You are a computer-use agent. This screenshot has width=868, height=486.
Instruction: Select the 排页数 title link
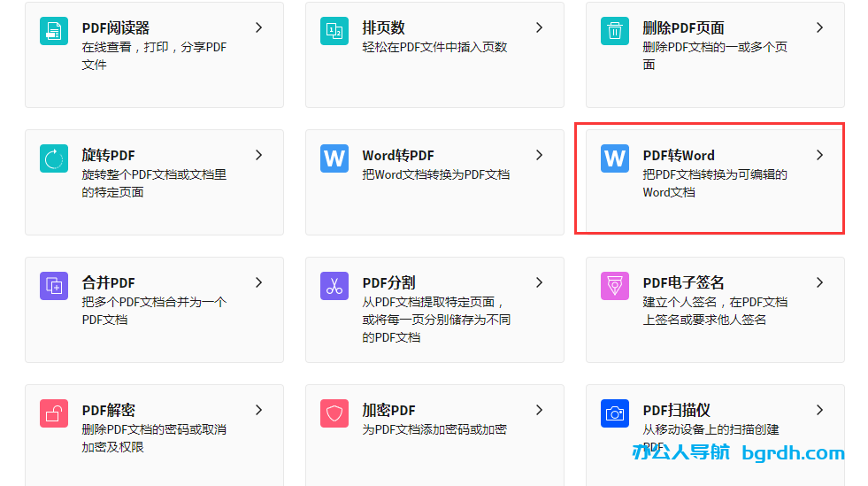pos(384,27)
